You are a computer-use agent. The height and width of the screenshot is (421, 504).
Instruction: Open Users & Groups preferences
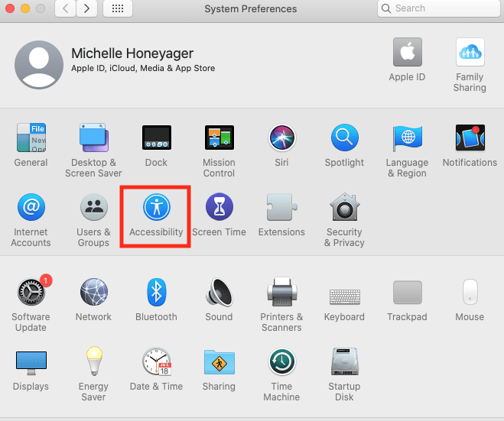[x=93, y=208]
